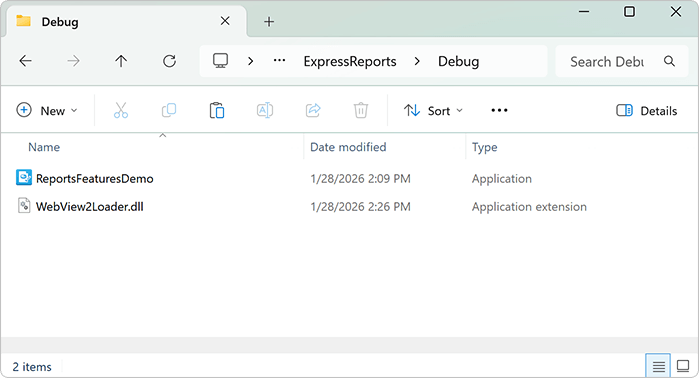Click the 1/28/2026 2:09 PM date cell
699x378 pixels.
360,179
